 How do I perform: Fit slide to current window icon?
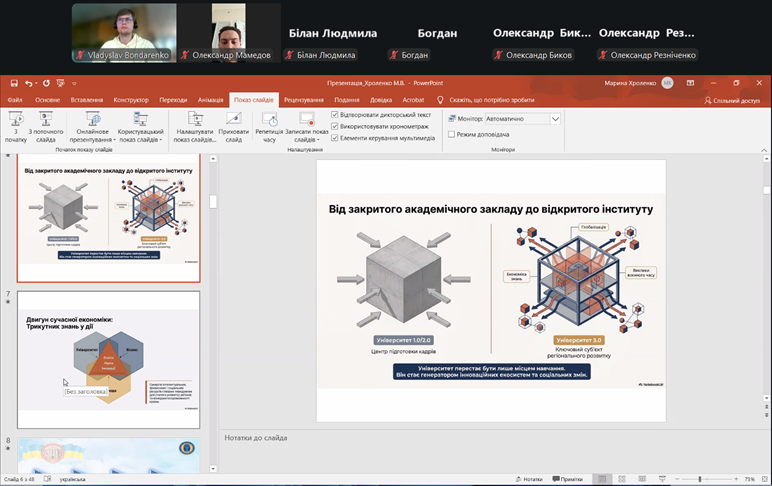coord(764,479)
